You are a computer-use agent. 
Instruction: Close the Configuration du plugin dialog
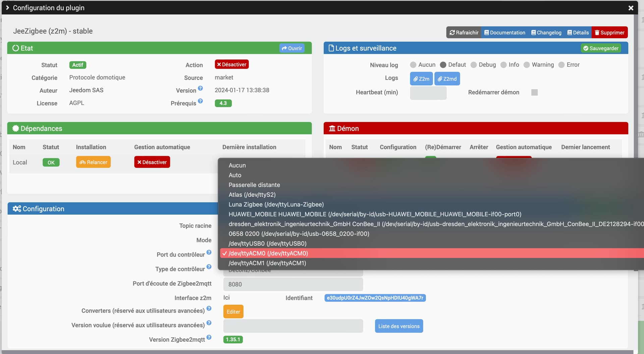[x=631, y=8]
